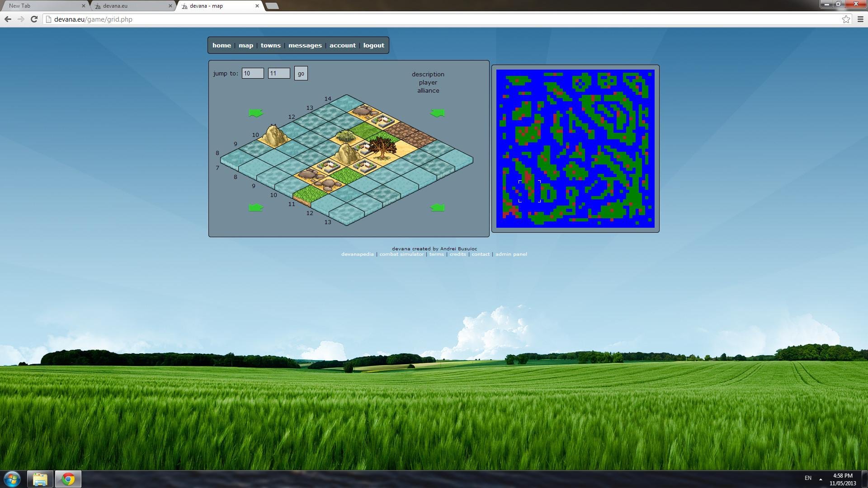Select the 'towns' navigation tab
The width and height of the screenshot is (868, 488).
point(270,45)
